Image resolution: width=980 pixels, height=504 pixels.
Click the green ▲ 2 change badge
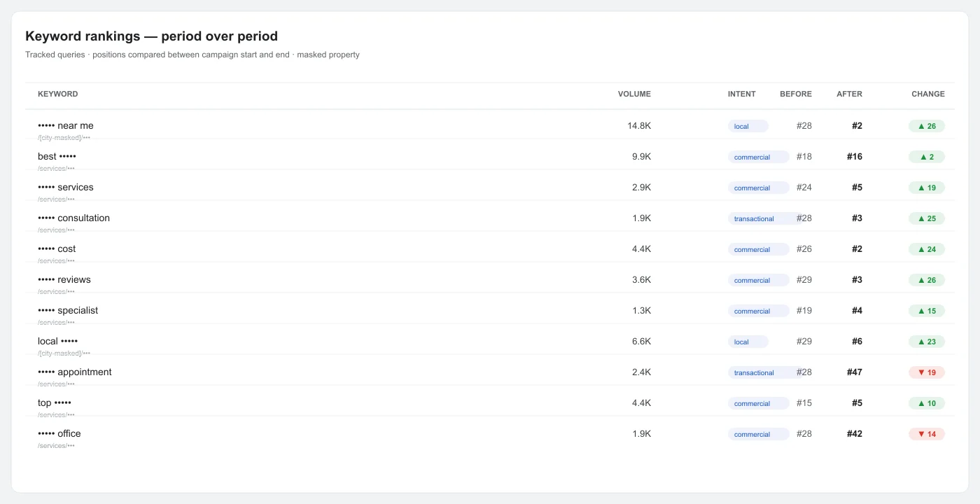click(927, 157)
